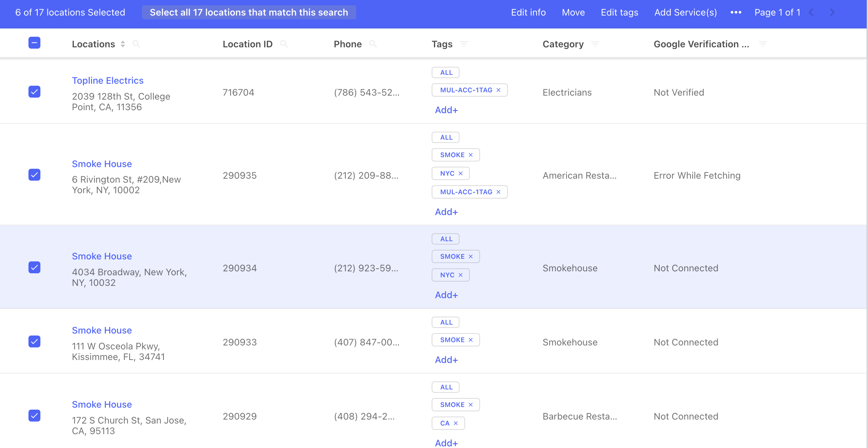Image resolution: width=868 pixels, height=448 pixels.
Task: Click the Not Verified status
Action: [x=679, y=93]
